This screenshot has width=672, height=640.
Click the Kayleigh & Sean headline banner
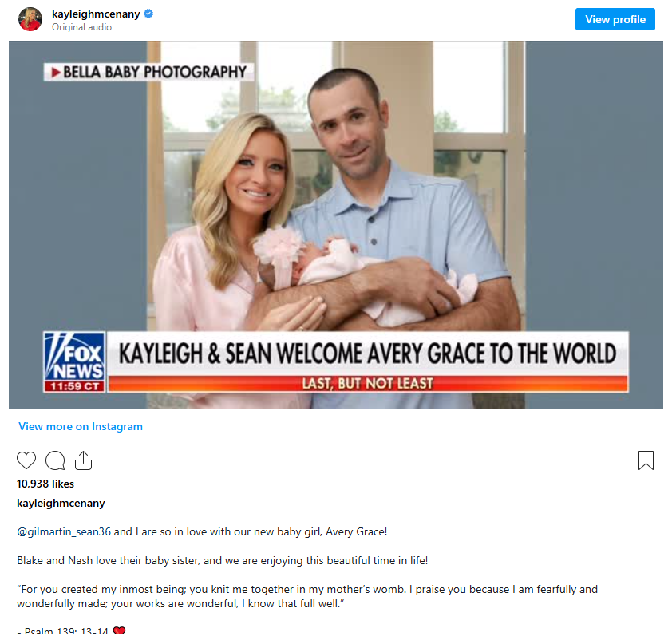point(368,354)
